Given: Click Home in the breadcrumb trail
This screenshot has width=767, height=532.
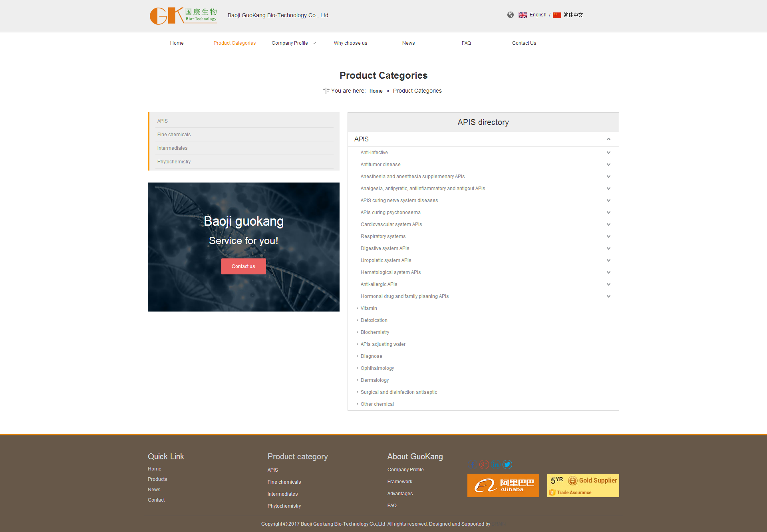Looking at the screenshot, I should (x=376, y=91).
